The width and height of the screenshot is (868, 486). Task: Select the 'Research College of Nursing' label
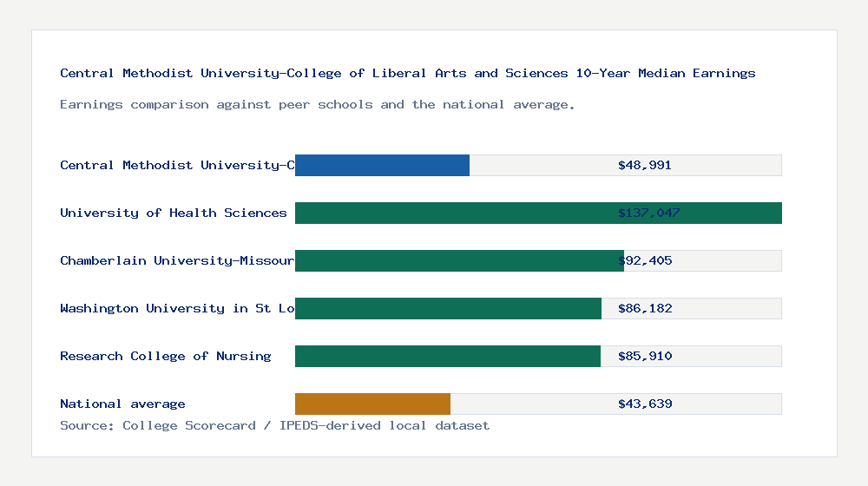pos(166,356)
